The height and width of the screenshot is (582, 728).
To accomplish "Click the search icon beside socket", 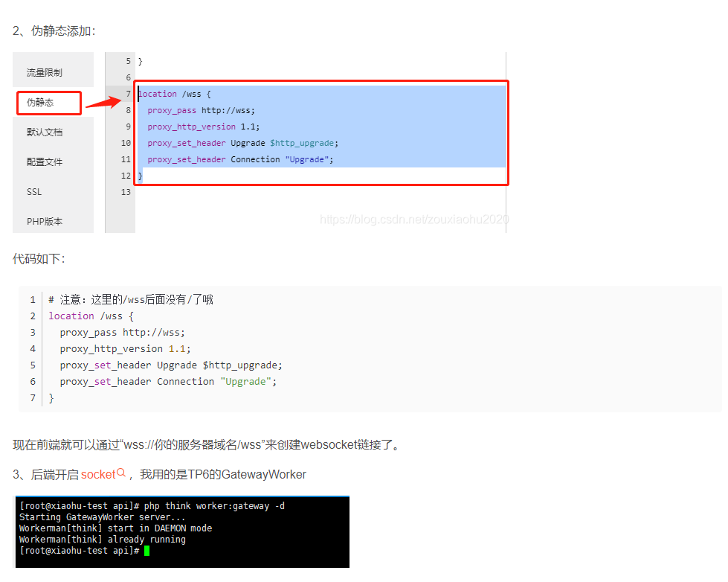I will 121,473.
